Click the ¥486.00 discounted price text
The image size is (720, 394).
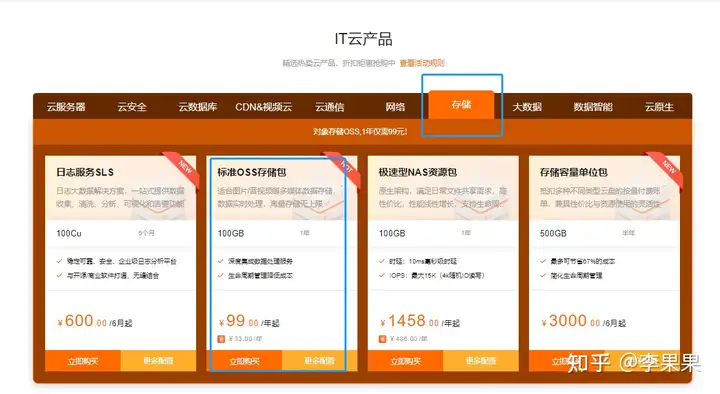tap(409, 339)
